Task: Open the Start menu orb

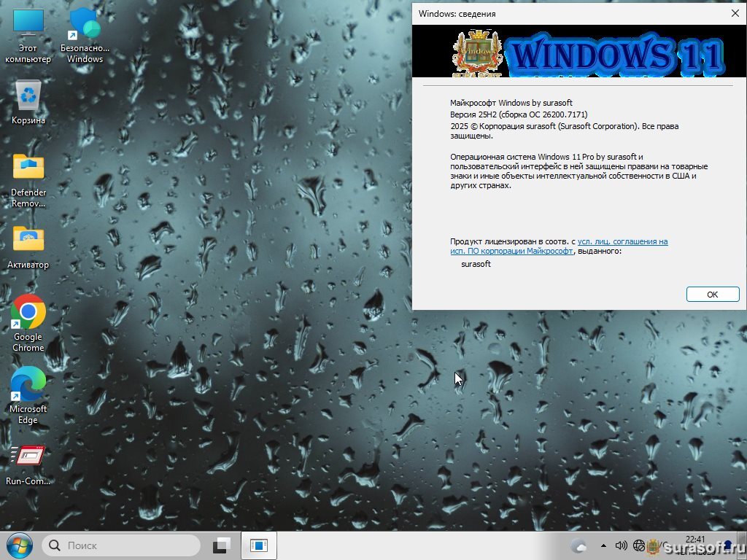Action: tap(20, 545)
